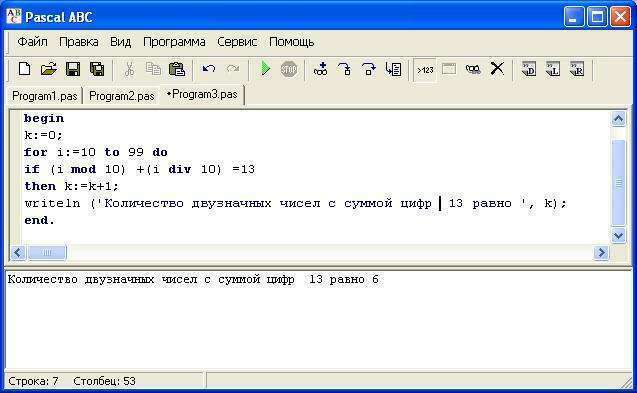
Task: Paste from clipboard icon
Action: click(177, 69)
